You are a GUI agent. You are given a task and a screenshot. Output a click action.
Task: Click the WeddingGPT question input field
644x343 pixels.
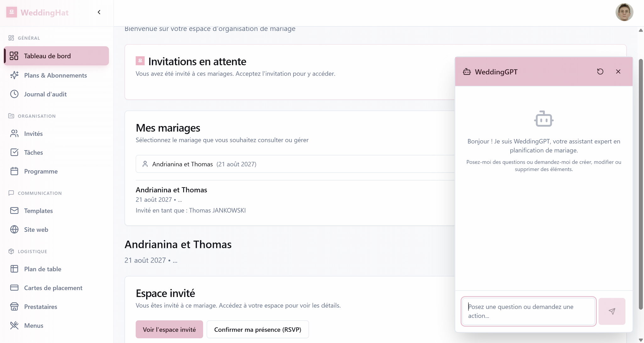point(528,311)
